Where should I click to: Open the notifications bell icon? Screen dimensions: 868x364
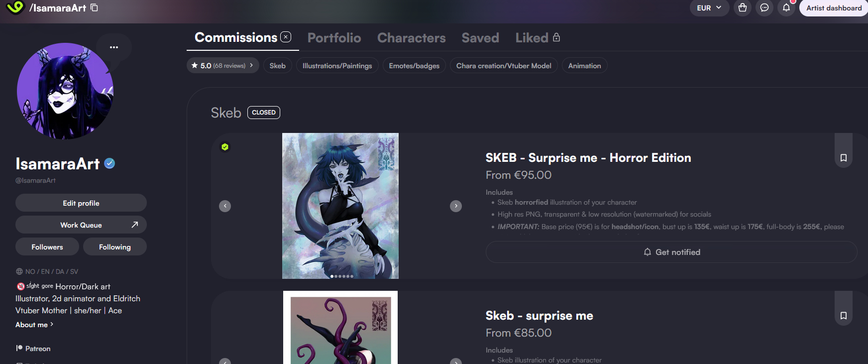[x=786, y=8]
